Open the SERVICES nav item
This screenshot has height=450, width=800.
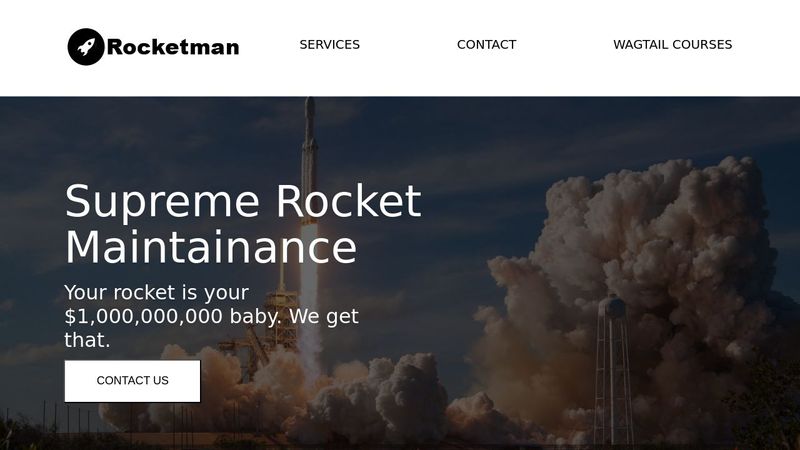tap(330, 45)
